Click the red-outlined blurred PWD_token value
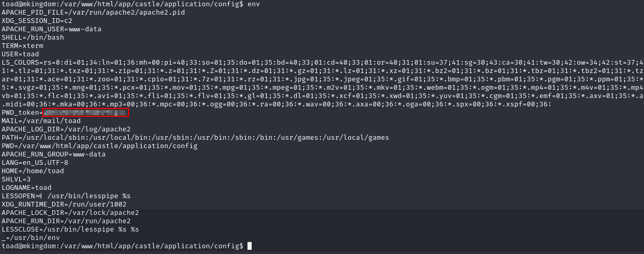Screen dimensions: 644x254 pos(86,113)
